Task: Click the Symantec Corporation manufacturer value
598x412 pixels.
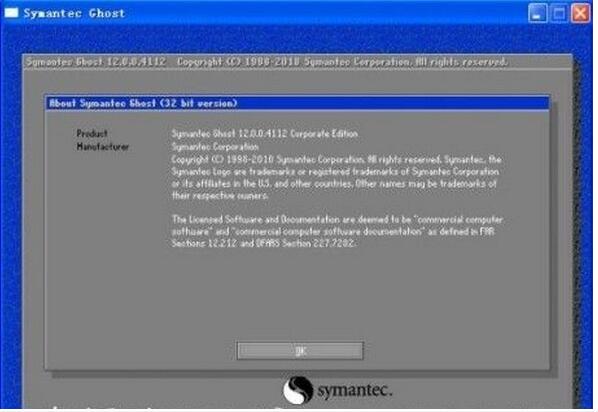Action: point(215,146)
